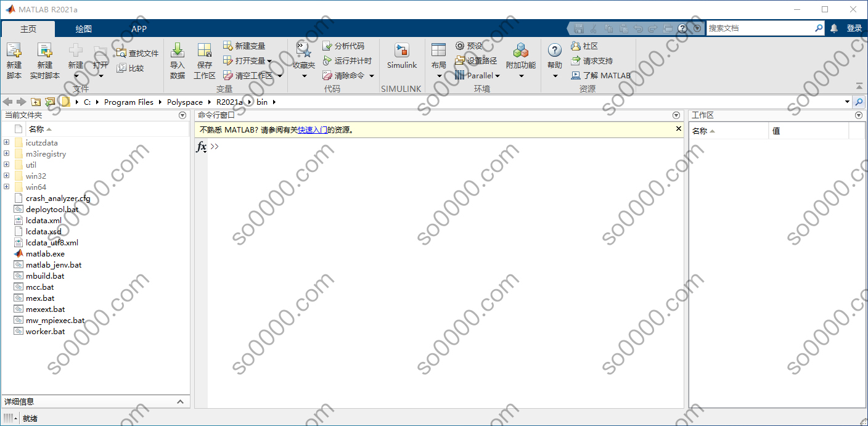Viewport: 868px width, 426px height.
Task: Click the 登录 sign-in button
Action: pos(854,28)
